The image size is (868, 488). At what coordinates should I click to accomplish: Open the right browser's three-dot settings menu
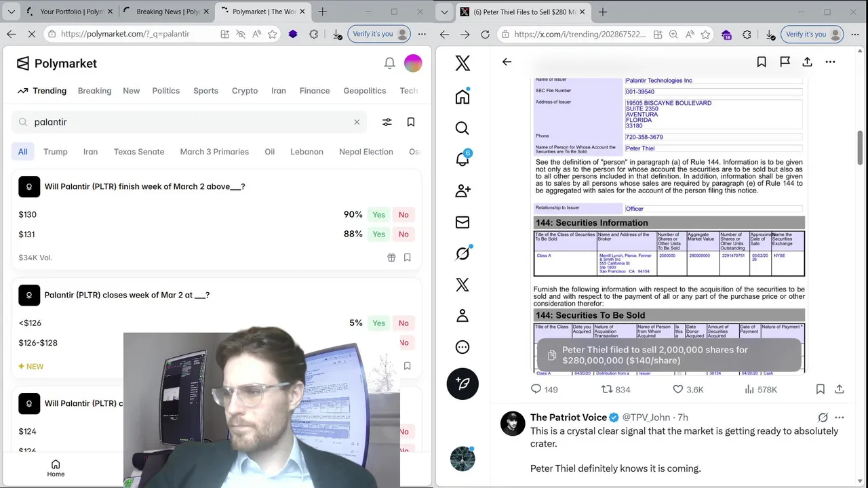854,34
